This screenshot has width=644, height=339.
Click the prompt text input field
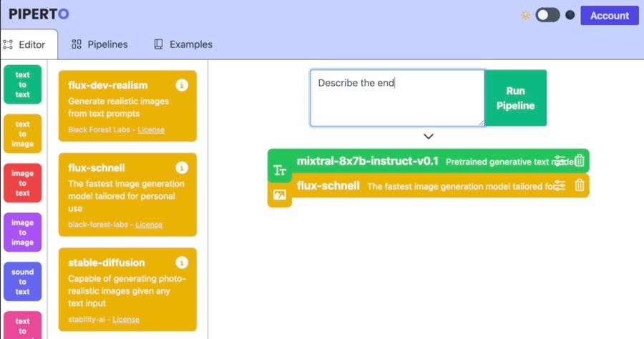(x=397, y=98)
